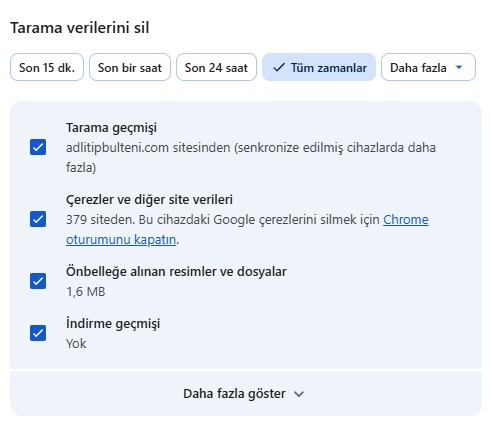Image resolution: width=490 pixels, height=424 pixels.
Task: Expand the Daha fazla göster section
Action: tap(246, 394)
